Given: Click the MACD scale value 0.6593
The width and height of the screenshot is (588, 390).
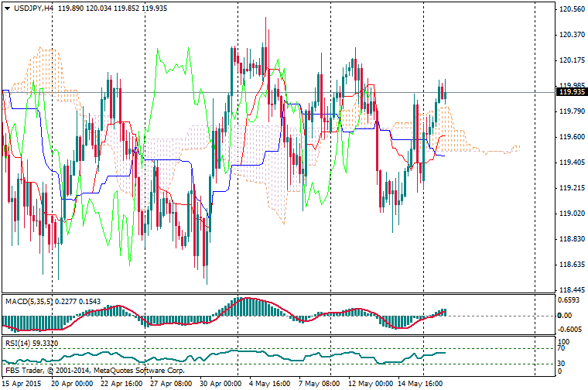Looking at the screenshot, I should click(x=569, y=300).
